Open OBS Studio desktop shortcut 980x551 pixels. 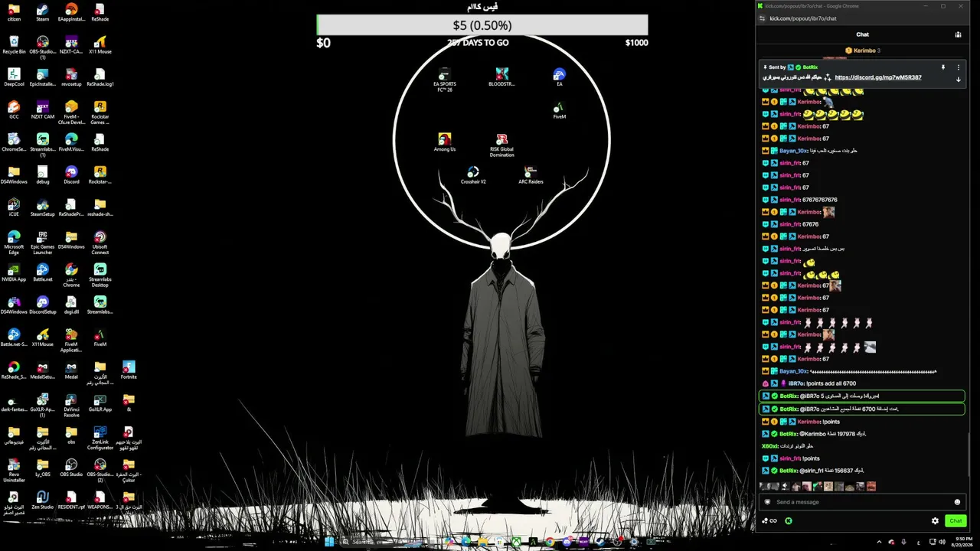(71, 468)
